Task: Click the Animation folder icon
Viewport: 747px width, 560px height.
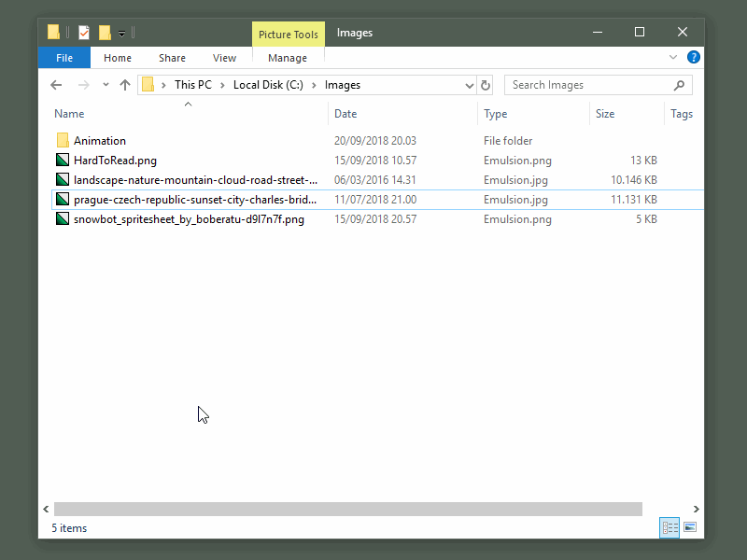Action: coord(63,141)
